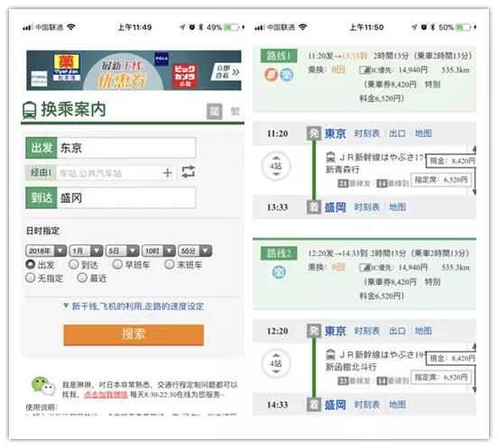Open the 点击加我微信 link
This screenshot has height=448, width=498.
click(106, 395)
